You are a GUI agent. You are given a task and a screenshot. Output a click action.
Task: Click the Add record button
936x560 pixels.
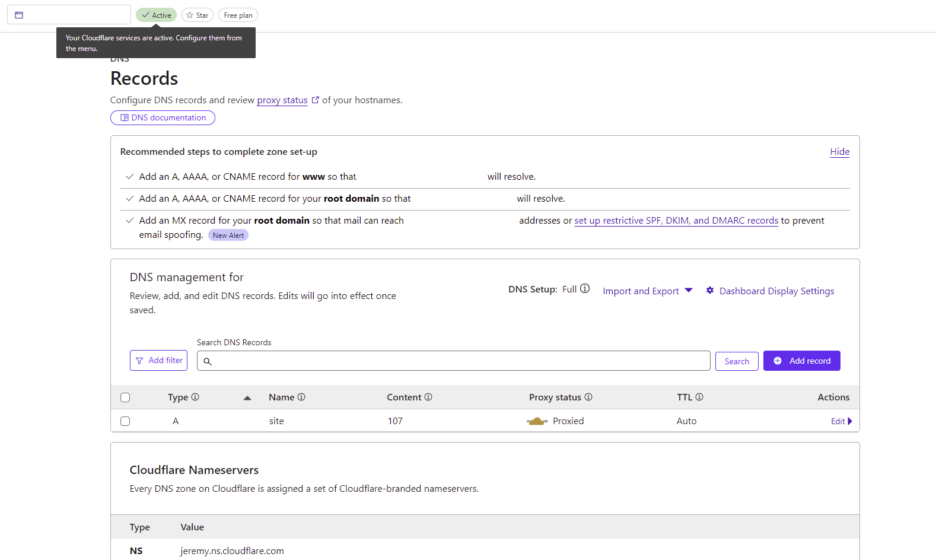point(801,361)
